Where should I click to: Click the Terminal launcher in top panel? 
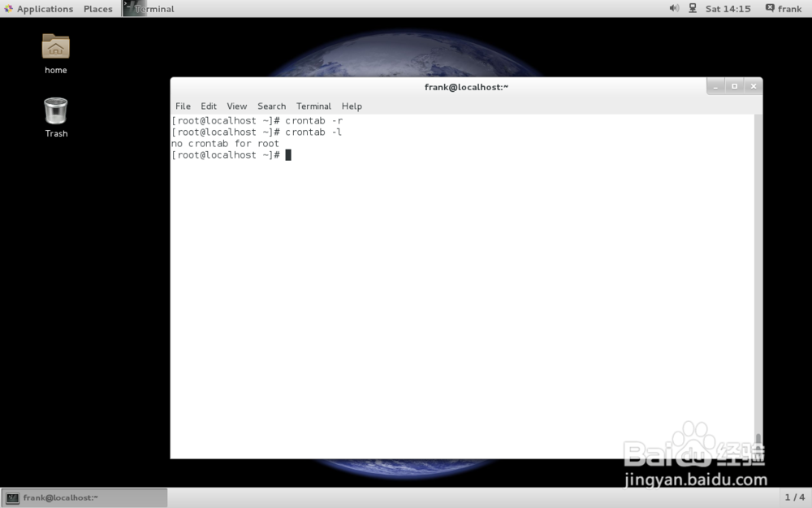[149, 9]
